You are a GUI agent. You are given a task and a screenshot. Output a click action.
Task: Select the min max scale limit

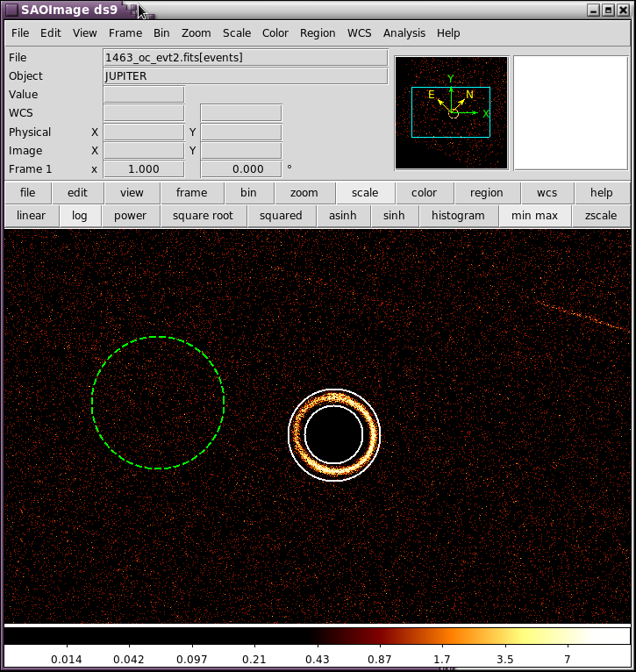click(534, 216)
